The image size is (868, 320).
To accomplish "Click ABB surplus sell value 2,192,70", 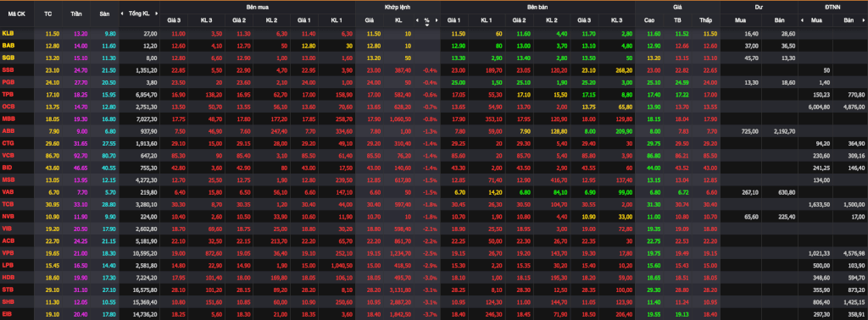I will click(783, 131).
